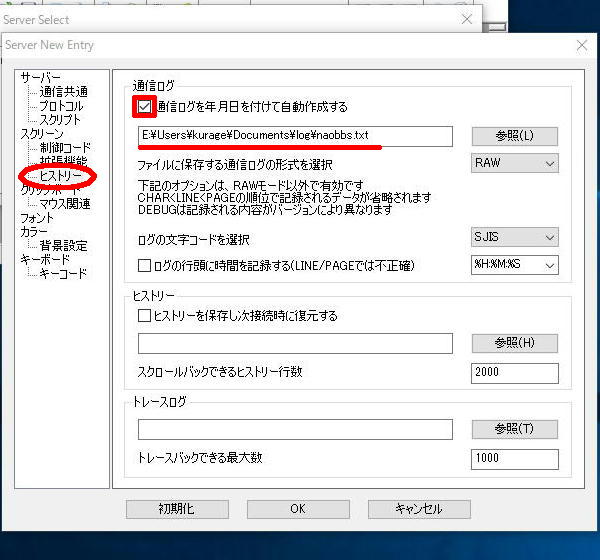Image resolution: width=600 pixels, height=560 pixels.
Task: Open the SJIS character code dropdown
Action: coord(515,237)
